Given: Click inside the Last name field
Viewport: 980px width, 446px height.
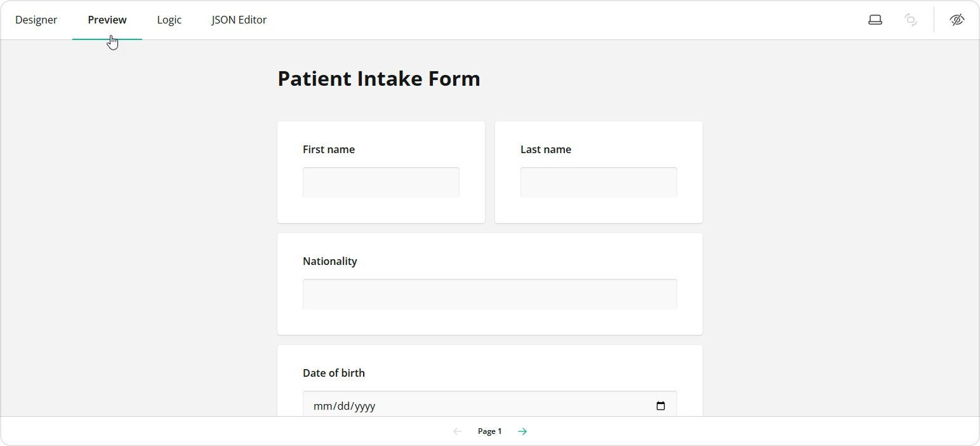Looking at the screenshot, I should (x=598, y=182).
